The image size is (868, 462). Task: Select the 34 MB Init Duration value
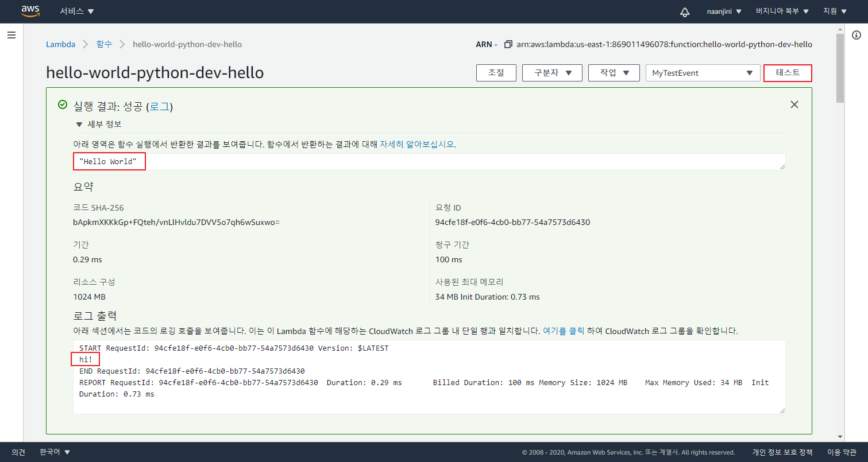click(x=487, y=297)
